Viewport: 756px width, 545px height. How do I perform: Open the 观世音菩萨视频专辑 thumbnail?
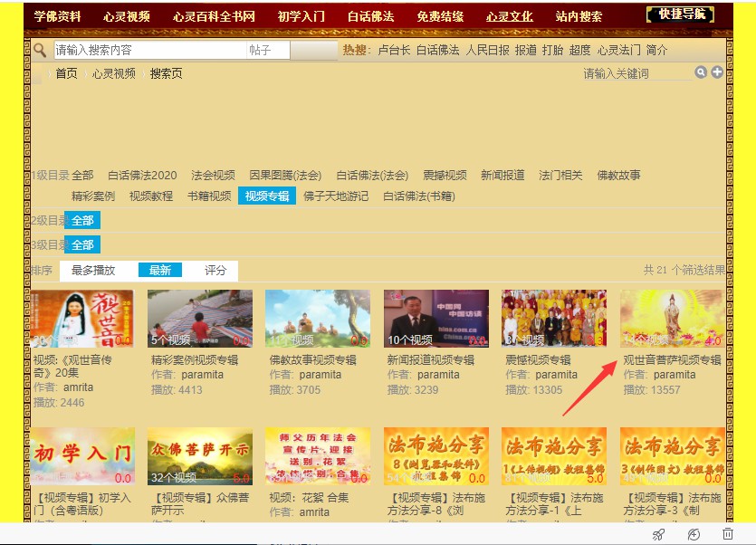click(672, 319)
